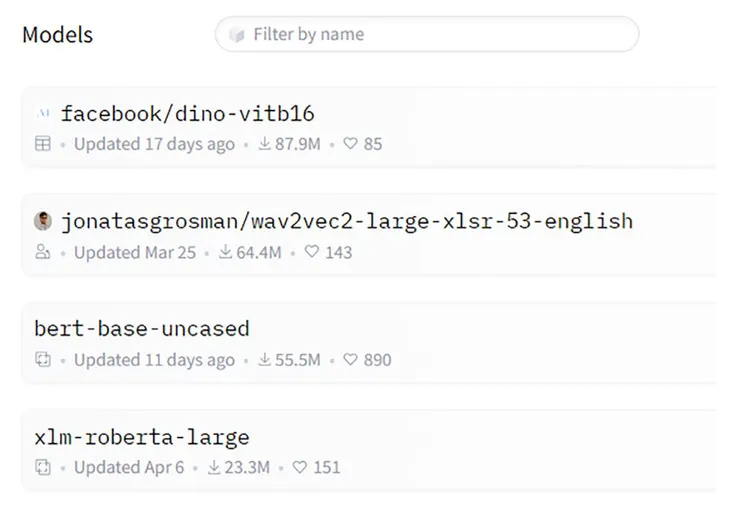Click the task type icon under facebook/dino-vitb16
The image size is (740, 507).
click(x=43, y=144)
